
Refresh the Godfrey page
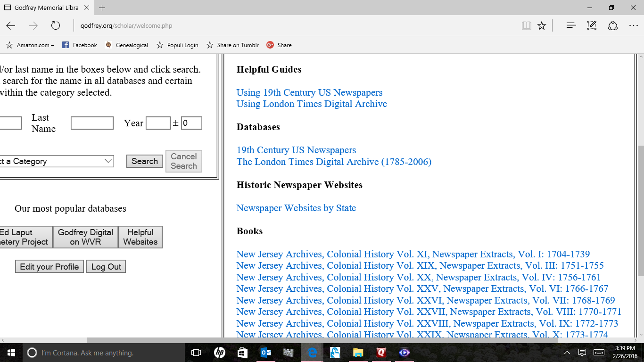56,25
